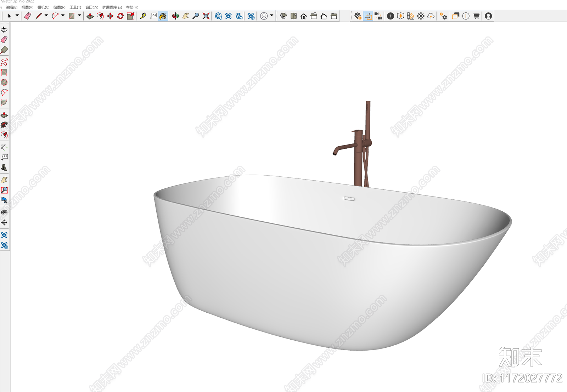Click the Zoom Extents tool
The image size is (567, 392).
pyautogui.click(x=206, y=16)
